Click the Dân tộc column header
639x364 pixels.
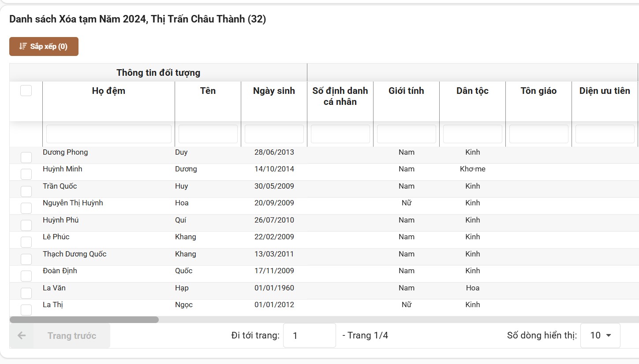pyautogui.click(x=472, y=91)
